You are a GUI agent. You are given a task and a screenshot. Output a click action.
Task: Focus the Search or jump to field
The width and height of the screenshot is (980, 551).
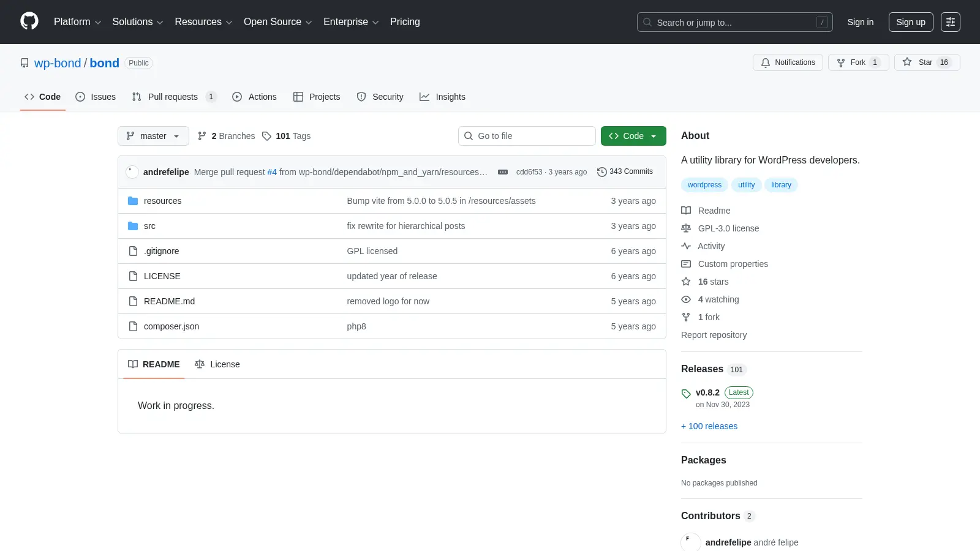(735, 22)
